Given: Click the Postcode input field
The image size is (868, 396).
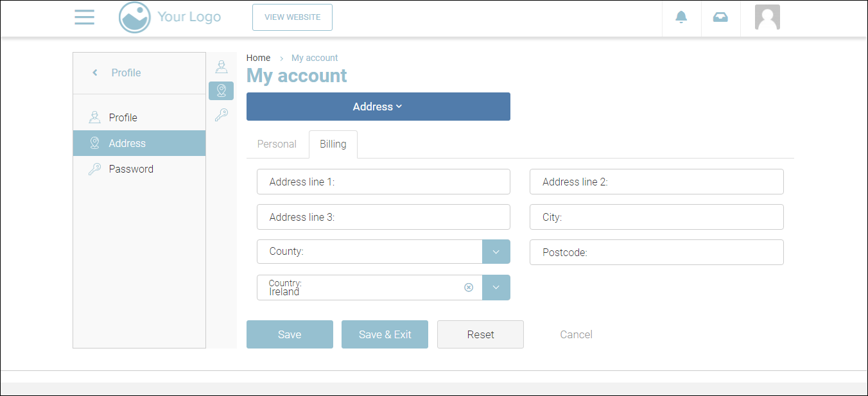Looking at the screenshot, I should pos(656,252).
